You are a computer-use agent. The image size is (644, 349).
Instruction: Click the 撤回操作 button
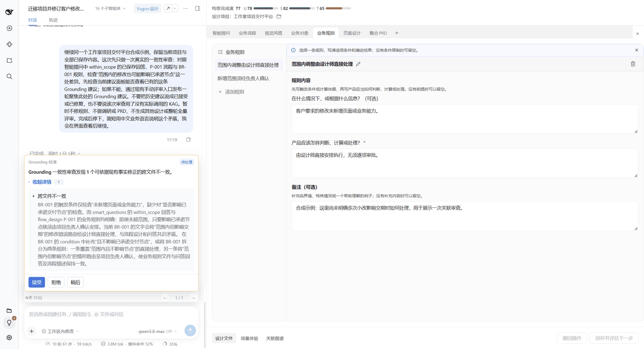[x=572, y=338]
